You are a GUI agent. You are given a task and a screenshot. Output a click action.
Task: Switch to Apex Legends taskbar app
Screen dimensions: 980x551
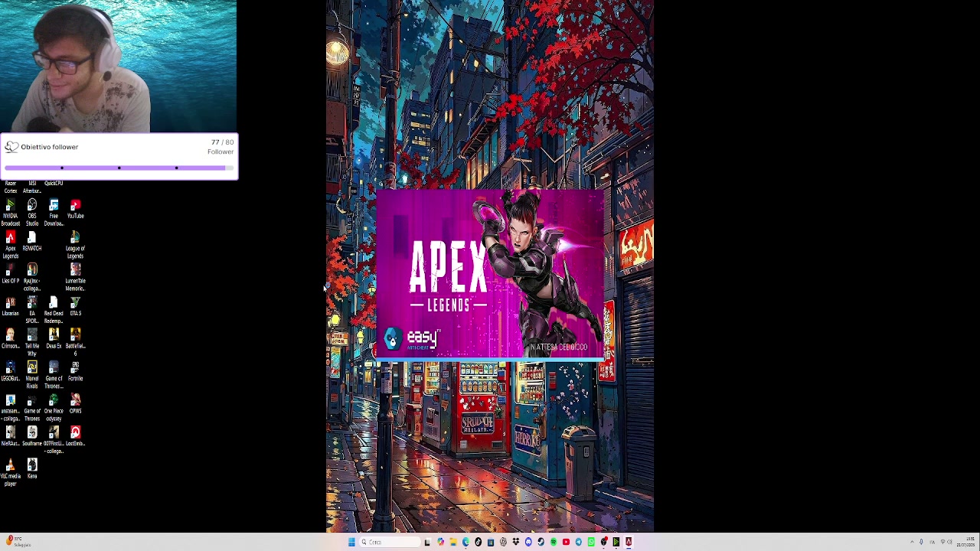click(x=629, y=542)
